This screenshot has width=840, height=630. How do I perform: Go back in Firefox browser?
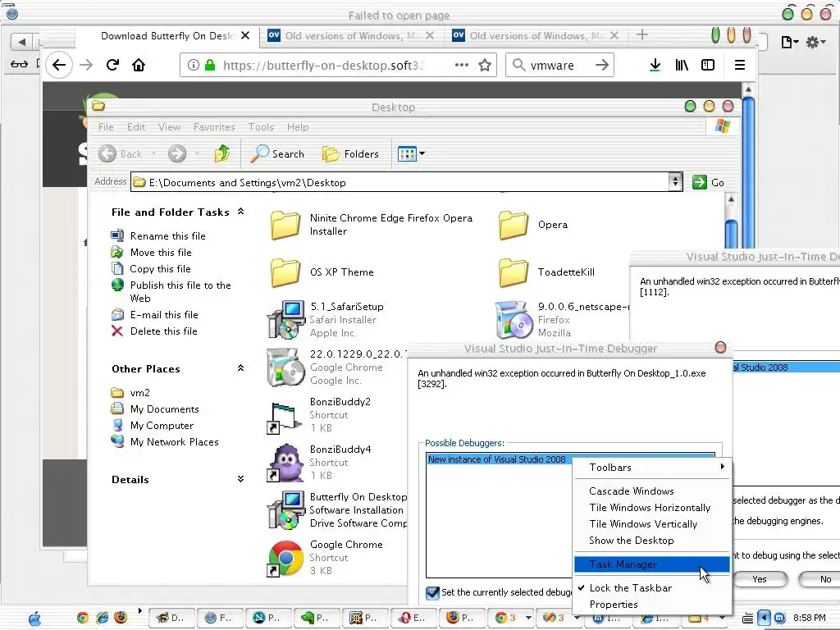[59, 65]
